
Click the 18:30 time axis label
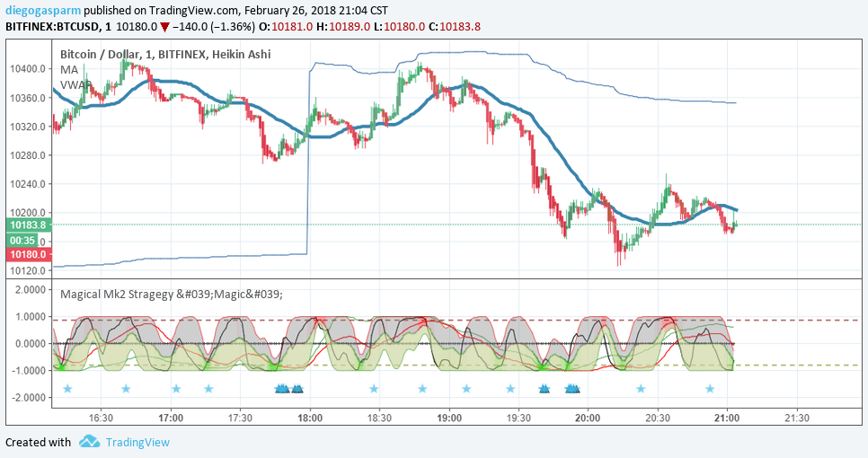click(379, 418)
